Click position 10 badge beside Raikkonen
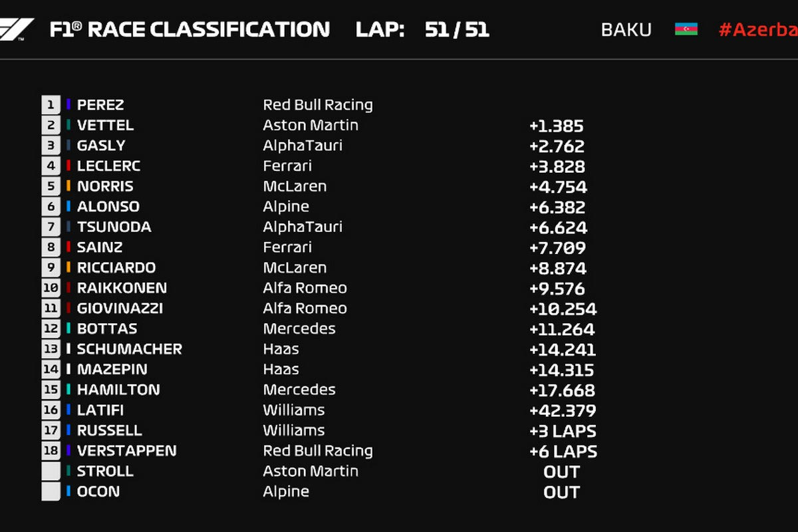The height and width of the screenshot is (532, 798). [x=51, y=288]
